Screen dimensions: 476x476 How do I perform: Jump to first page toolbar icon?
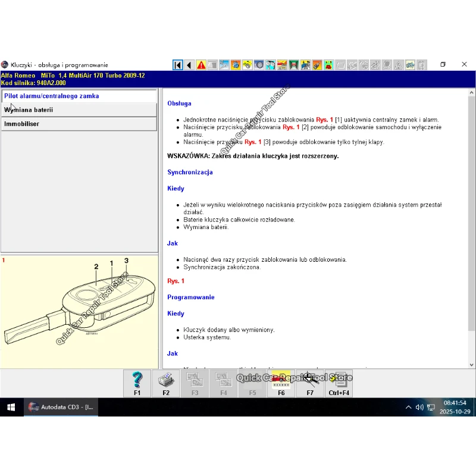(x=178, y=65)
